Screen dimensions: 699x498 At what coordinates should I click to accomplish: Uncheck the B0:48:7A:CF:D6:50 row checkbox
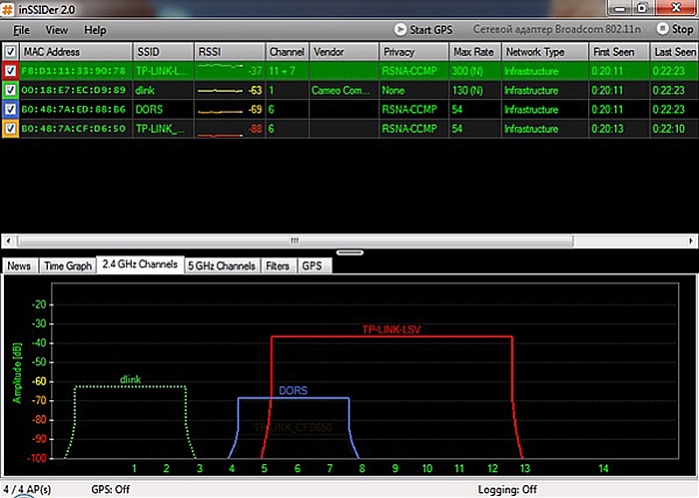tap(10, 128)
